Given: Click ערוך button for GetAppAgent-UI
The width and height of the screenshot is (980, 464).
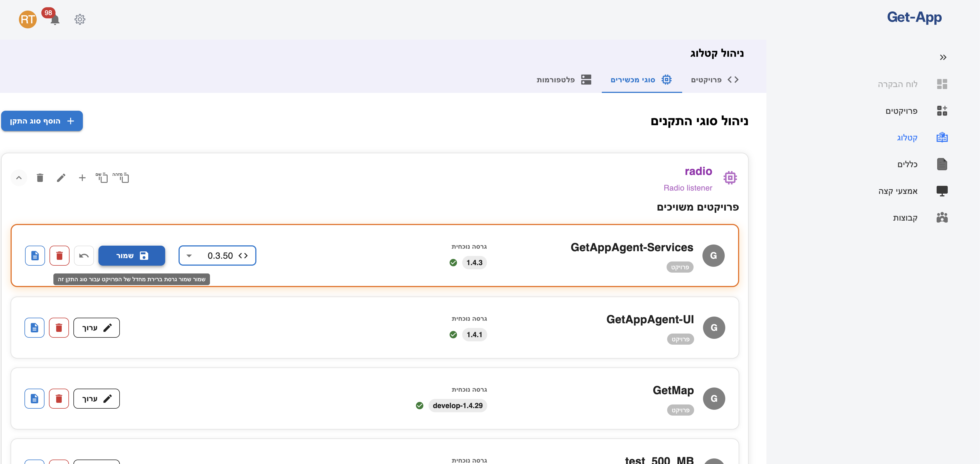Looking at the screenshot, I should pyautogui.click(x=96, y=328).
